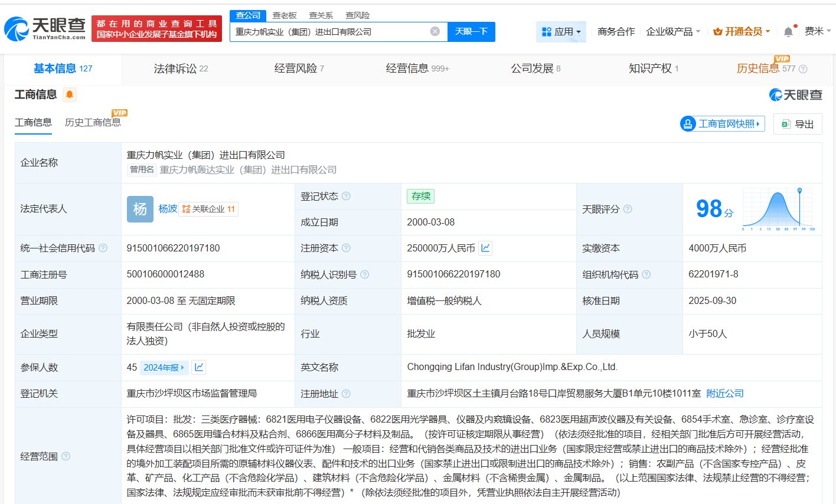Clear the search box with X icon
This screenshot has width=836, height=504.
coord(435,32)
